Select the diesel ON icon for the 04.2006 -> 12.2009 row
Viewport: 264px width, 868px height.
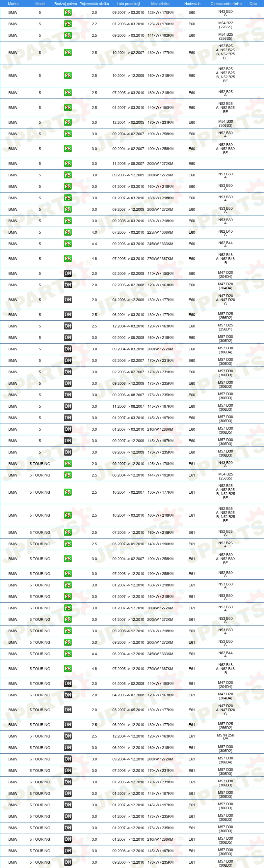coord(68,300)
